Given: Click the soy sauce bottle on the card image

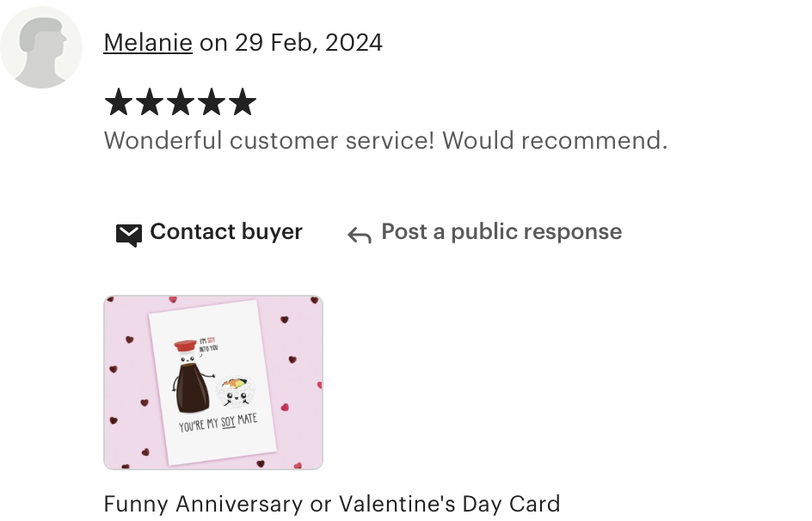Looking at the screenshot, I should (192, 377).
